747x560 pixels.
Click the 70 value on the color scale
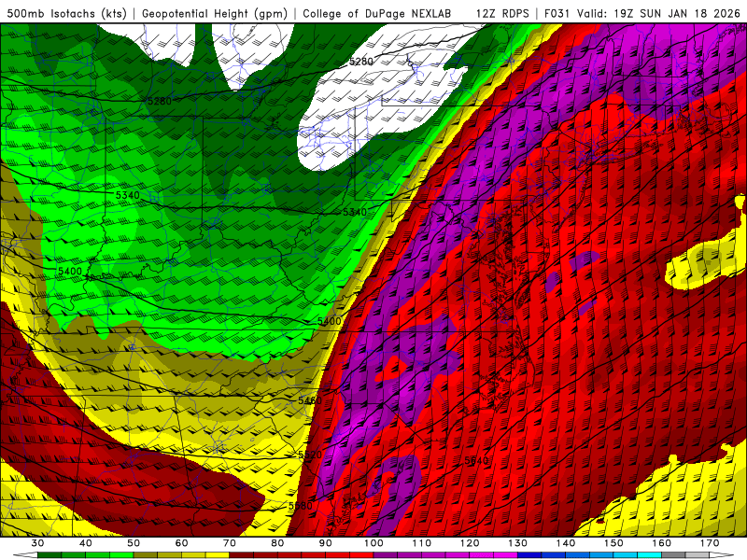(x=230, y=543)
